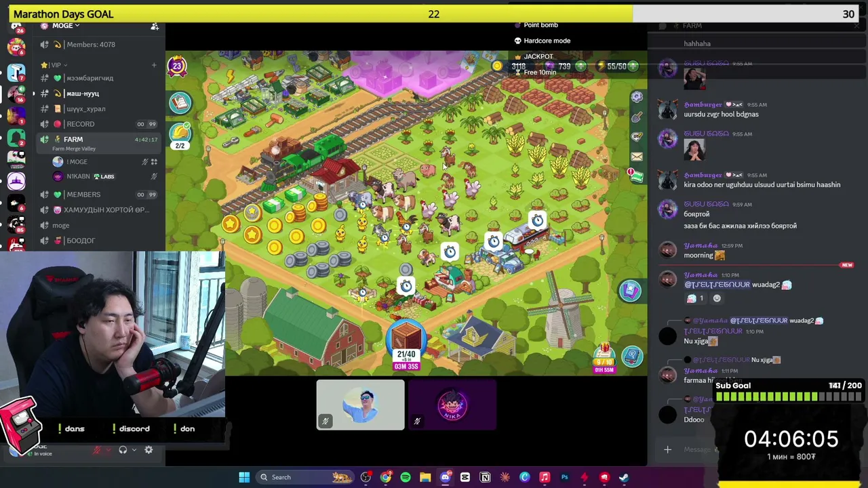The image size is (868, 488).
Task: Open the blue card booster icon
Action: pyautogui.click(x=630, y=291)
